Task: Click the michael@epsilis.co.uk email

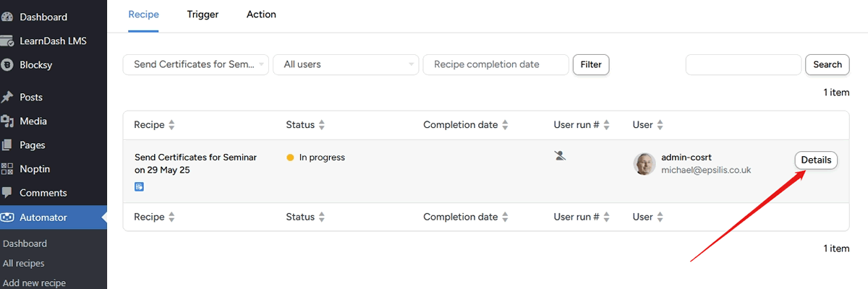Action: pyautogui.click(x=706, y=171)
